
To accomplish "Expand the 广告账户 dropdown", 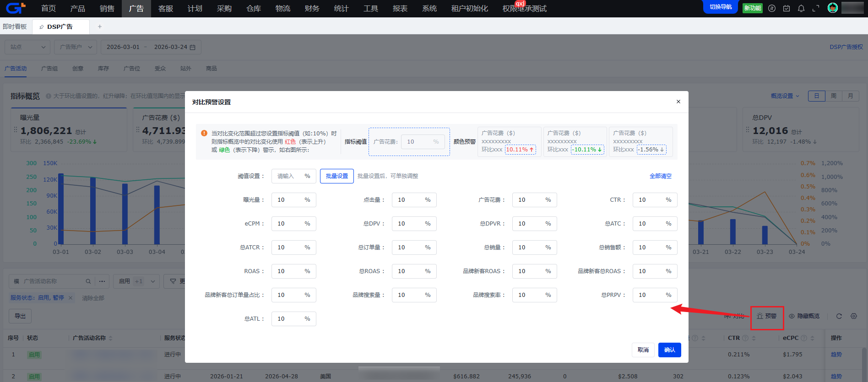I will 76,47.
